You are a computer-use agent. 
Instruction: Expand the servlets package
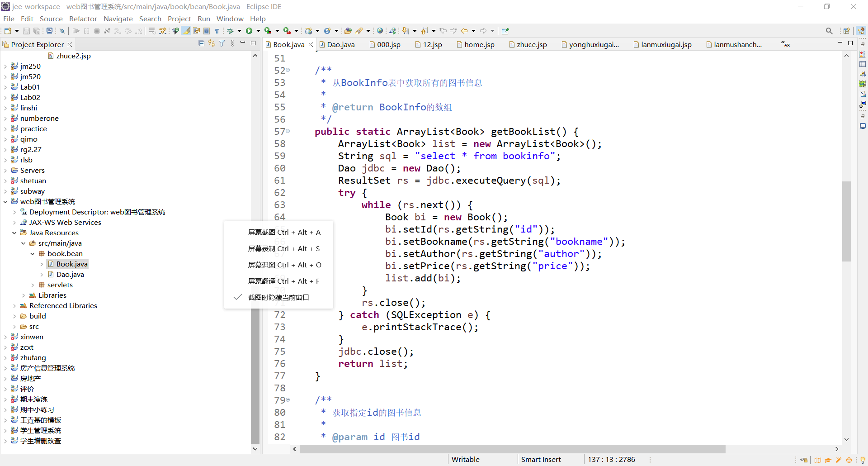(x=33, y=285)
